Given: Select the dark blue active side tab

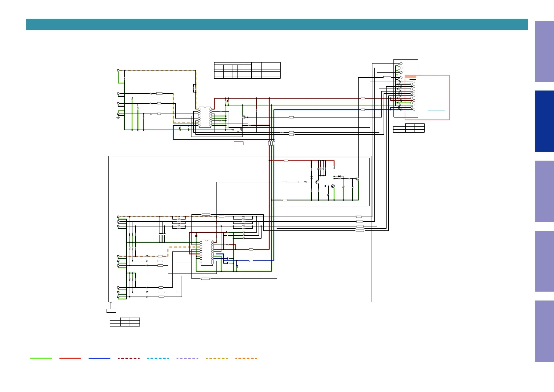Looking at the screenshot, I should [x=544, y=121].
